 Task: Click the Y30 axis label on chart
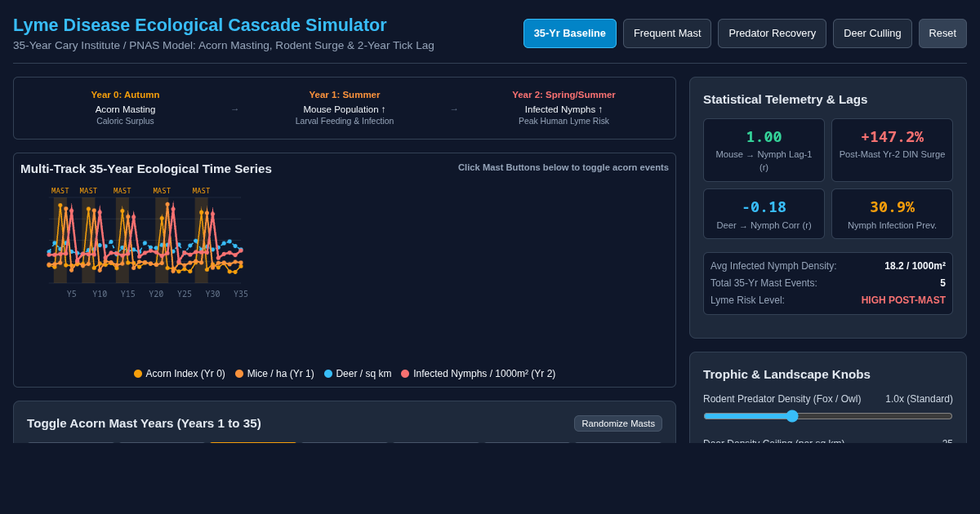[213, 295]
